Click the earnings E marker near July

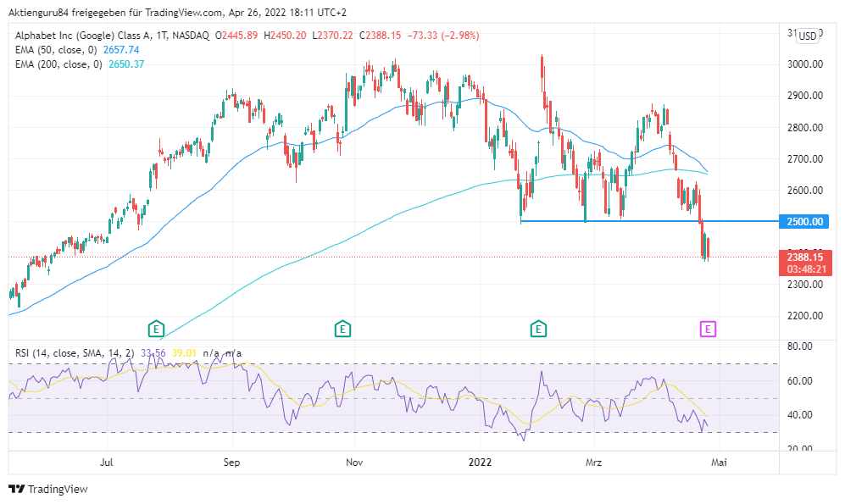(156, 329)
